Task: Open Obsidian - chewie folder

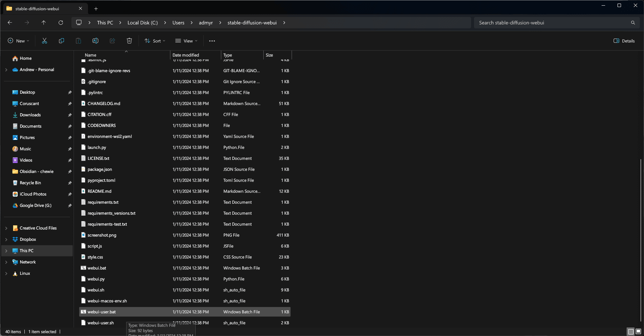Action: [x=36, y=172]
